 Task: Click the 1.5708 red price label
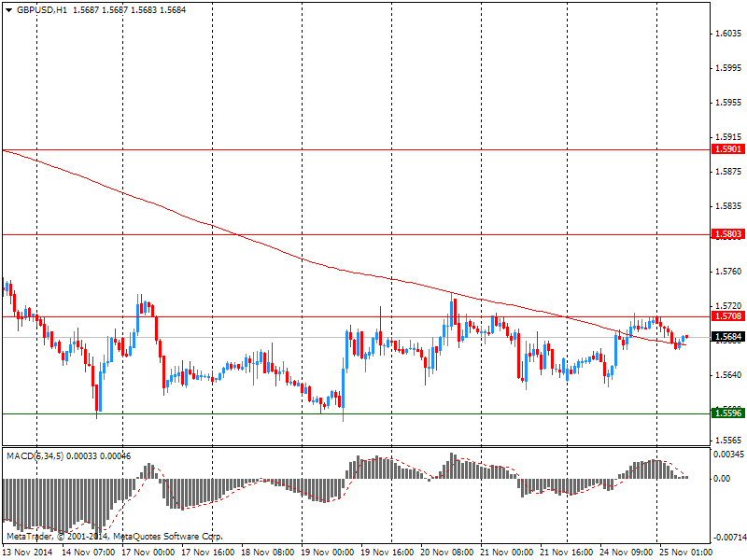click(x=727, y=316)
